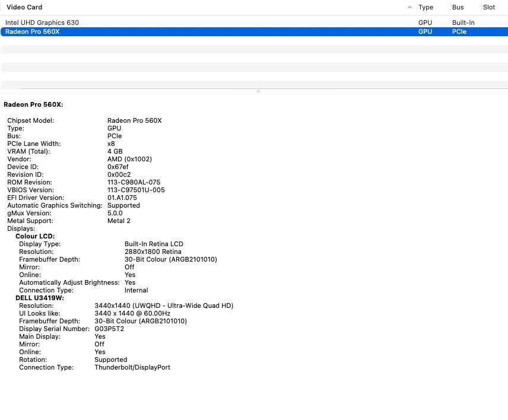Click the lane width value 'x8'

point(111,144)
